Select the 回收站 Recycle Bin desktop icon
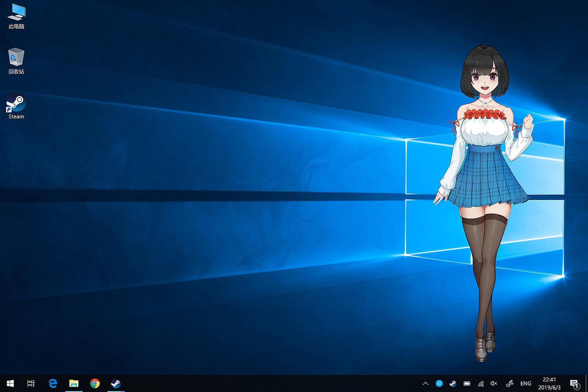 coord(16,59)
